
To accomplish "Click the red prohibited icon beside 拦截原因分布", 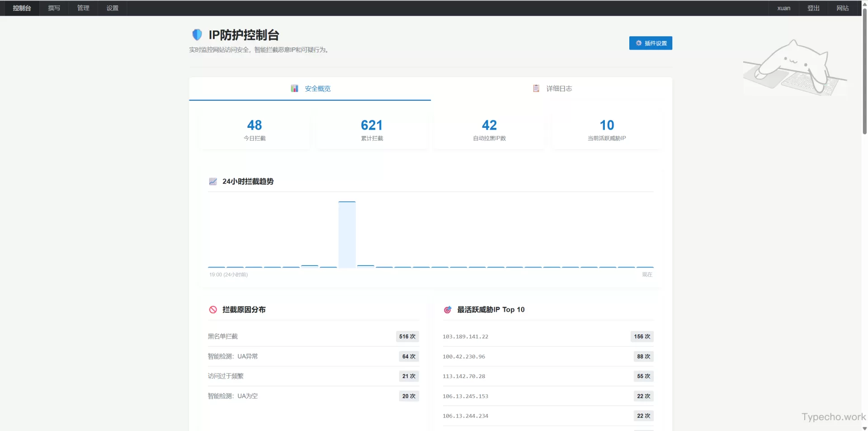I will click(x=213, y=310).
